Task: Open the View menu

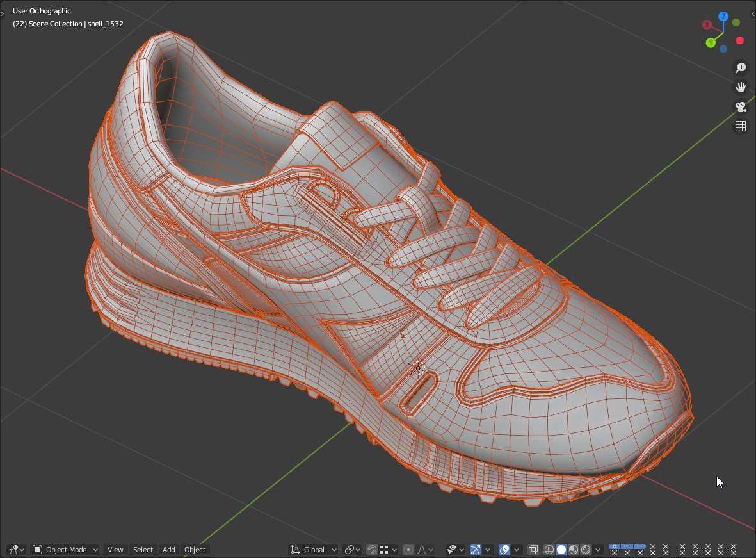Action: point(115,550)
